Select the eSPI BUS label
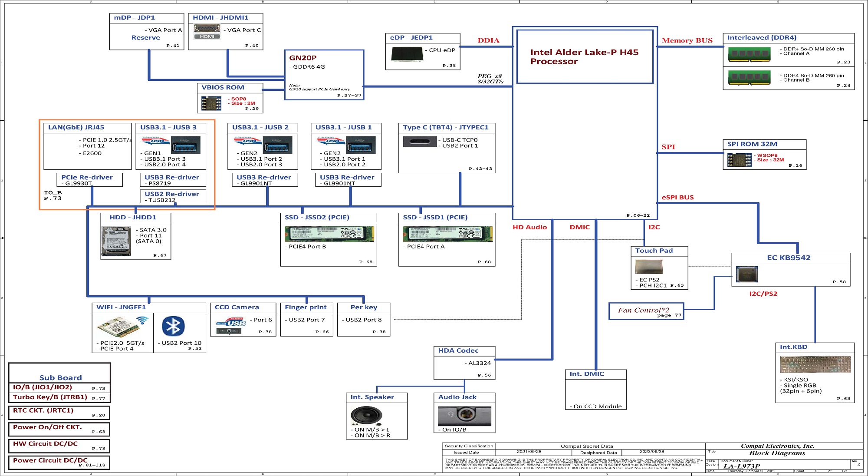 point(677,197)
